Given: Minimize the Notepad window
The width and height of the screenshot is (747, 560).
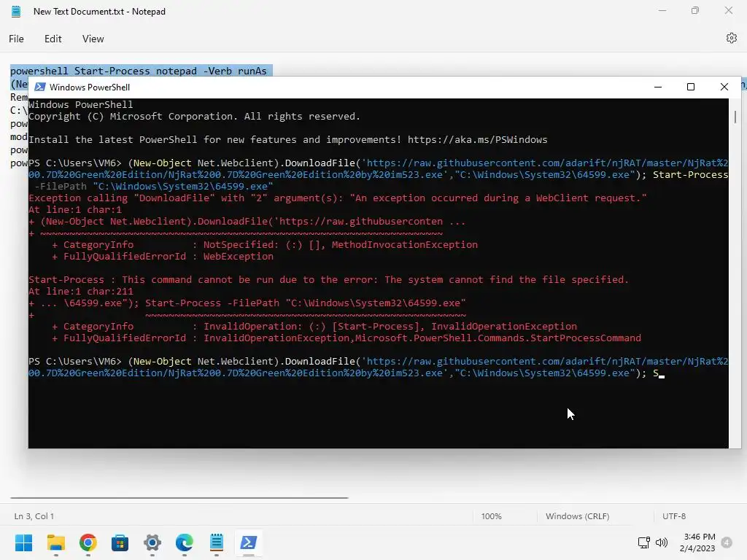Looking at the screenshot, I should point(662,10).
